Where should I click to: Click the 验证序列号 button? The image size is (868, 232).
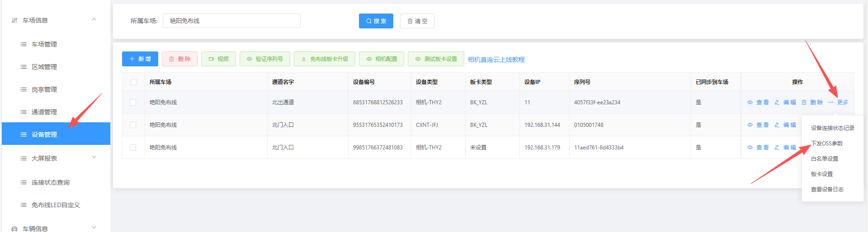pyautogui.click(x=265, y=59)
